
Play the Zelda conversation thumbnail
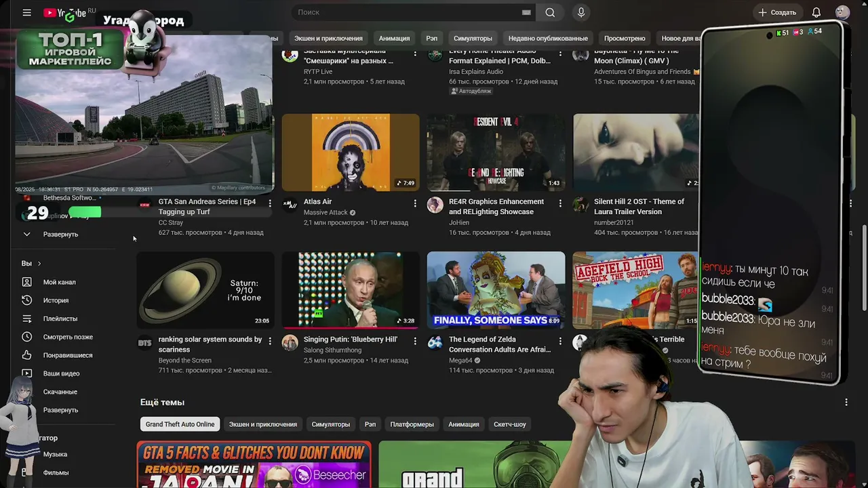click(496, 290)
